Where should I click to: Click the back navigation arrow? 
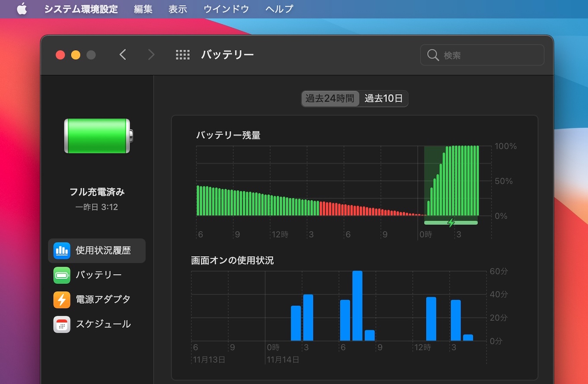[123, 54]
